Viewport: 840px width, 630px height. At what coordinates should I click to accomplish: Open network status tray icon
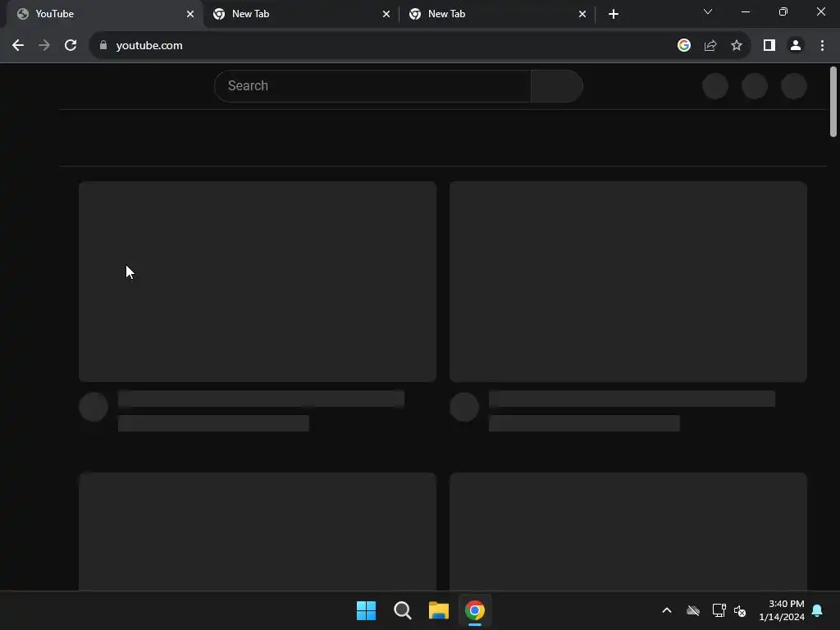coord(719,610)
